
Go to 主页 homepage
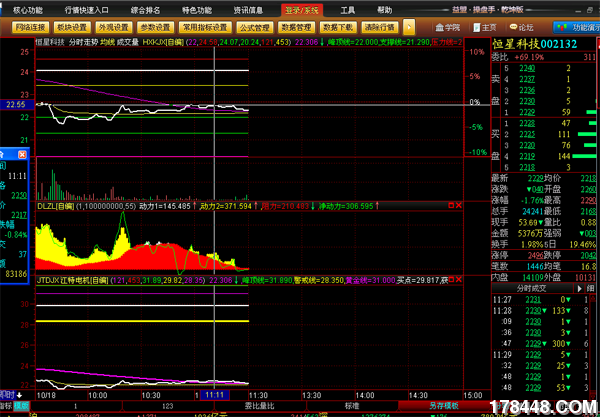484,28
